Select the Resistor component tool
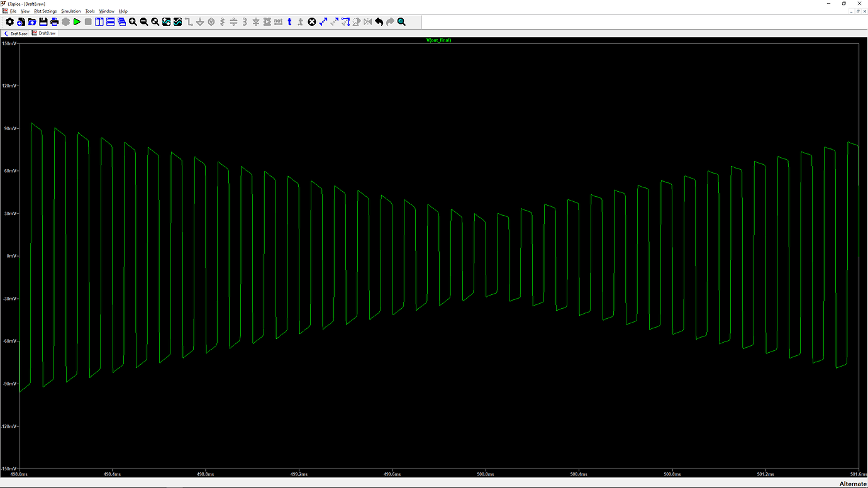 click(222, 21)
